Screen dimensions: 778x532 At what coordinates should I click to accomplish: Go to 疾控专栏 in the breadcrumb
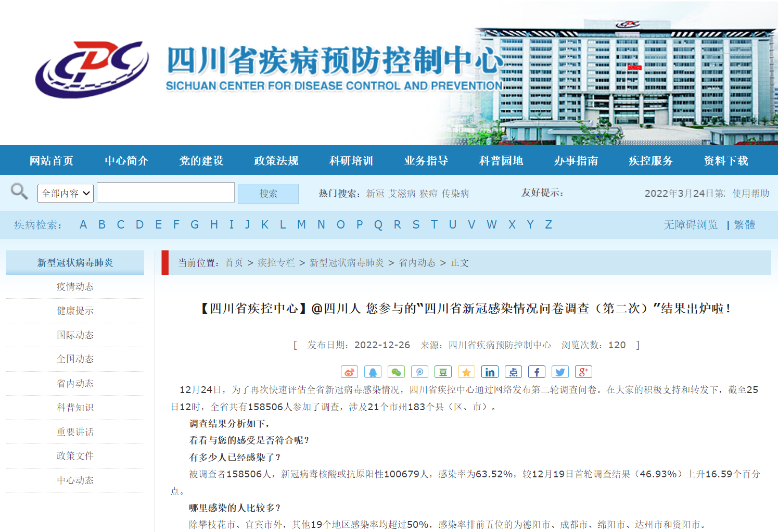(x=276, y=263)
